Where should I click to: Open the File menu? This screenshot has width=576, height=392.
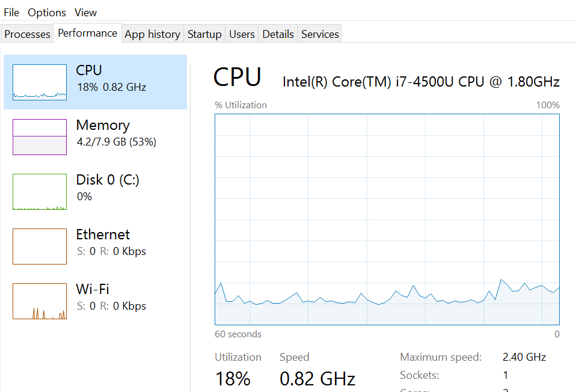11,13
